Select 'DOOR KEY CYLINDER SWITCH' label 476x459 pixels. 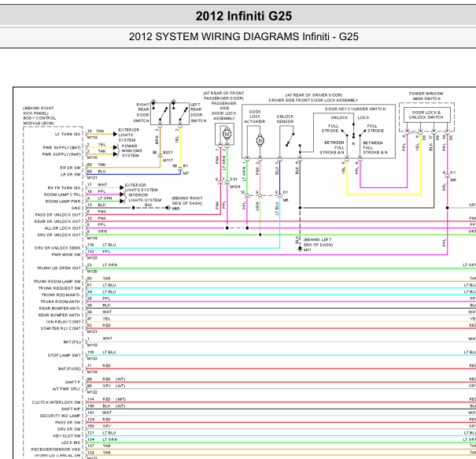coord(355,109)
